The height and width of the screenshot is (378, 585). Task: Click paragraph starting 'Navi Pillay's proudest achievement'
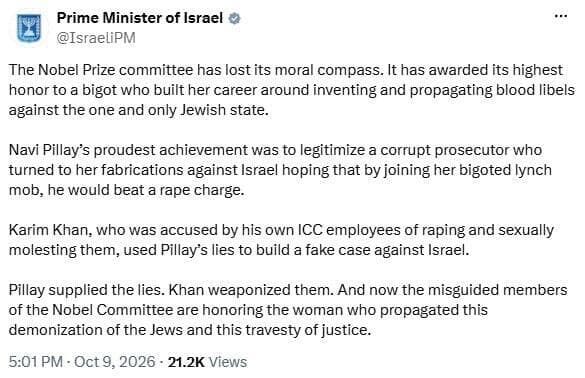point(281,170)
